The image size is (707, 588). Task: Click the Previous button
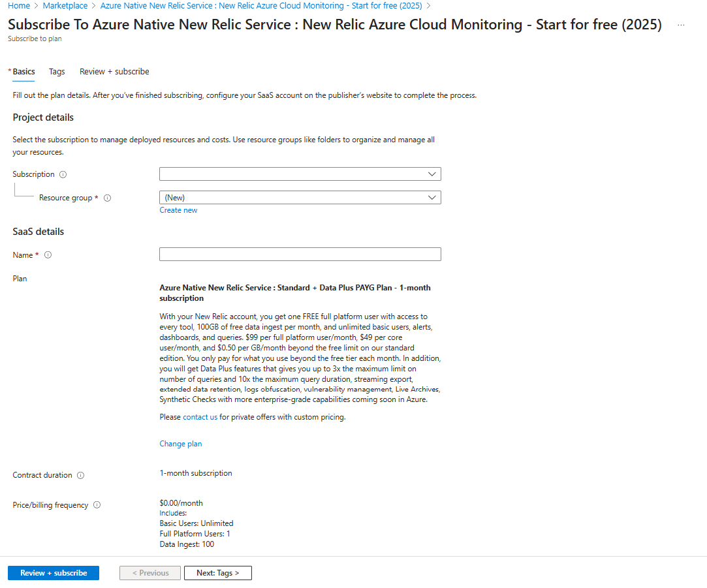click(x=149, y=572)
